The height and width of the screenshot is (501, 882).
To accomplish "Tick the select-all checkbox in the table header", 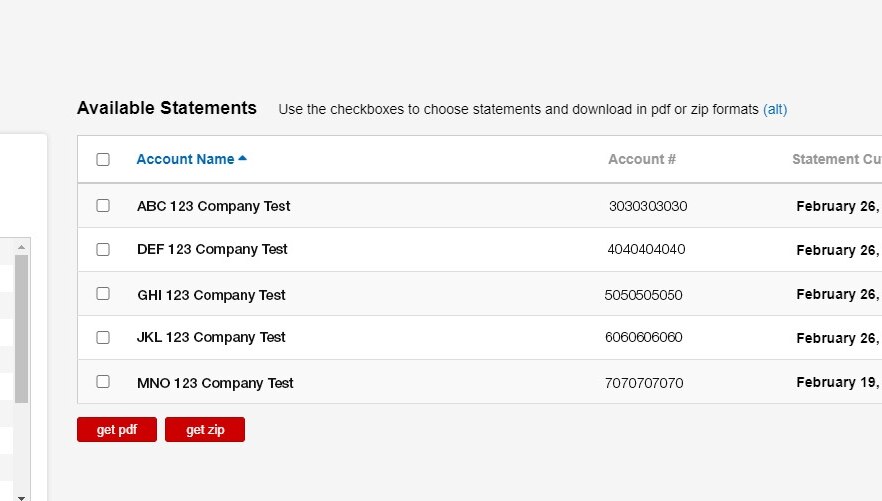I will point(103,160).
